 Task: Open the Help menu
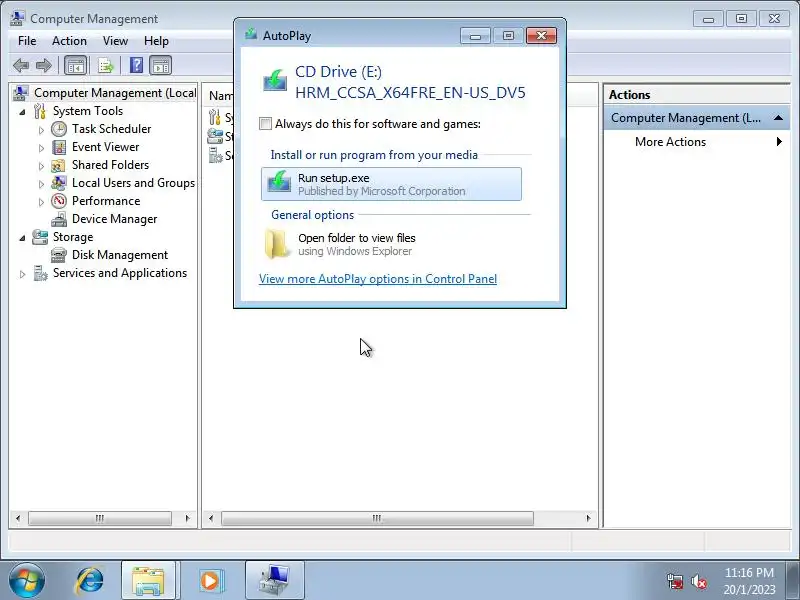click(156, 41)
